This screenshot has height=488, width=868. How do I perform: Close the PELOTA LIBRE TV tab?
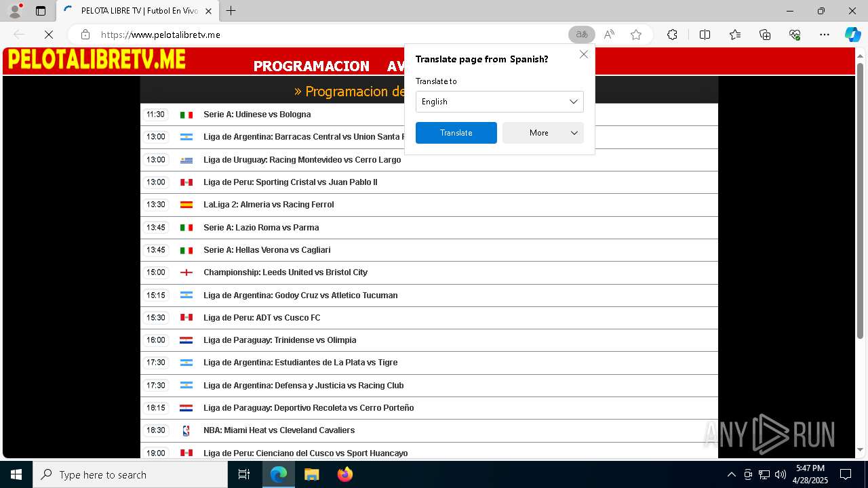(x=209, y=11)
